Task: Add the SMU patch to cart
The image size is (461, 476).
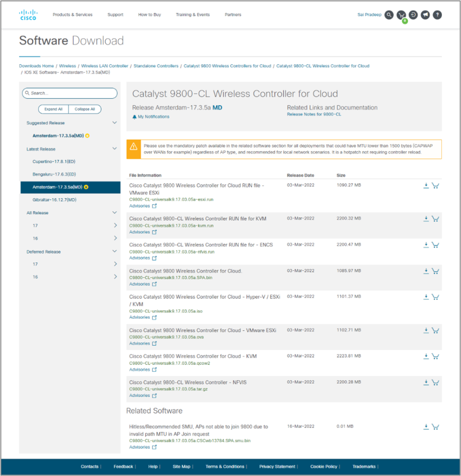Action: (435, 427)
